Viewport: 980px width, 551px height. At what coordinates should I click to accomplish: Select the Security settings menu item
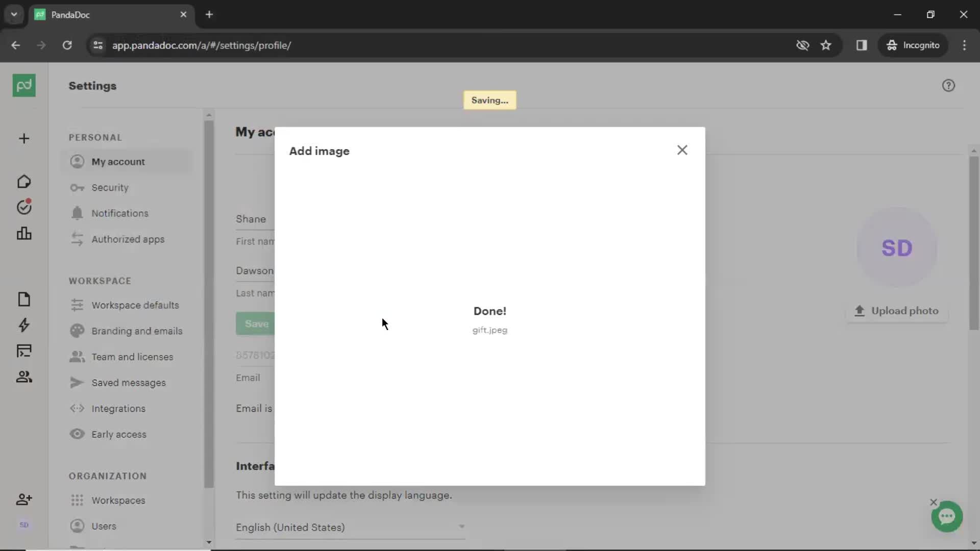tap(110, 187)
